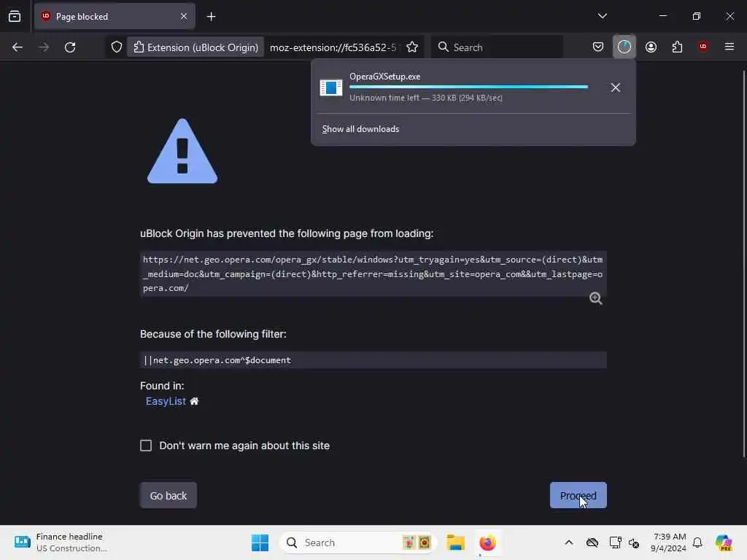Click the Windows taskbar Search box

pos(357,542)
